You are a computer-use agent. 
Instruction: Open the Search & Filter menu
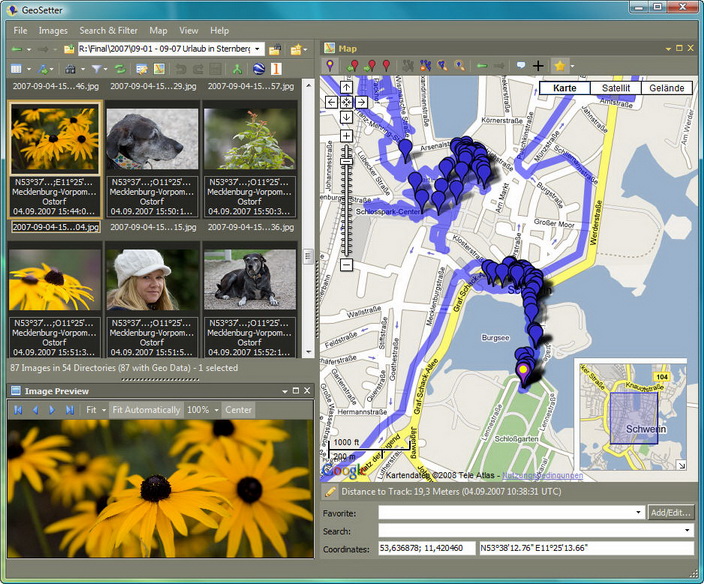(108, 30)
